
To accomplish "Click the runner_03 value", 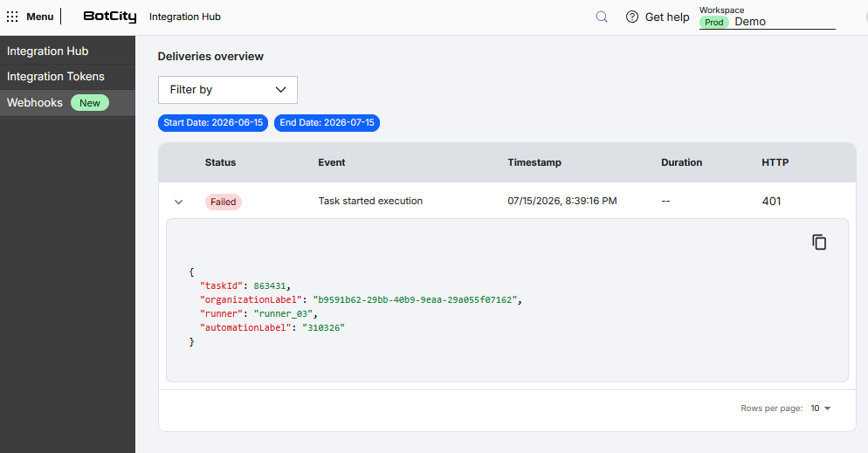I will click(284, 313).
